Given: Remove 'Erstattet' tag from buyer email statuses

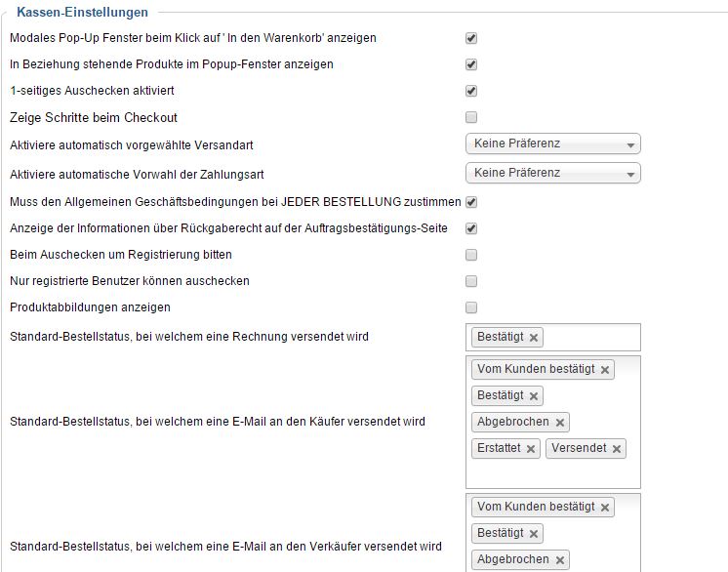Looking at the screenshot, I should 531,449.
